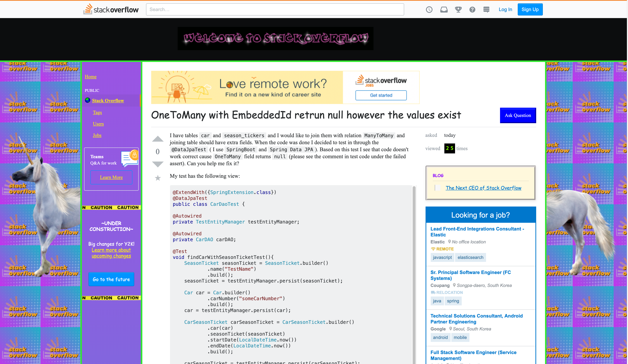Open The Next CEO of Stack Overflow post

click(x=483, y=188)
